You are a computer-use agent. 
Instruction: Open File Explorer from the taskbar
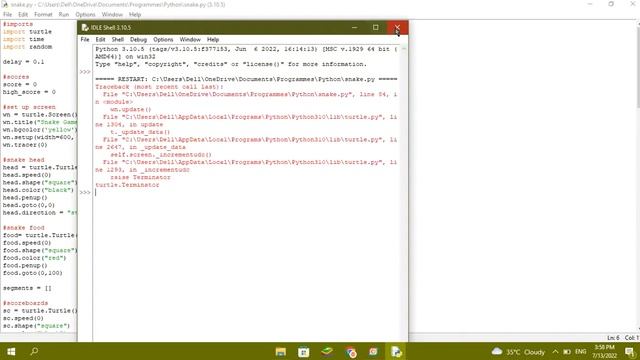281,352
